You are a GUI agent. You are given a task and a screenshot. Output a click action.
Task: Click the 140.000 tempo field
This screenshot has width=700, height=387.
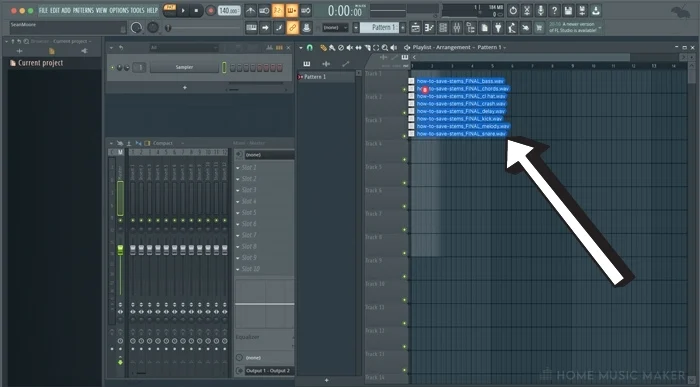pos(229,10)
